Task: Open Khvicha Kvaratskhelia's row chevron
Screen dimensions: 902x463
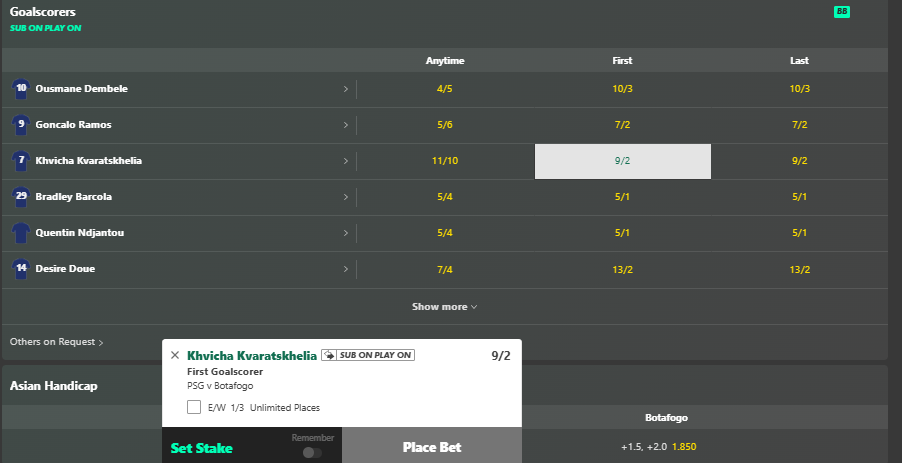Action: point(346,161)
